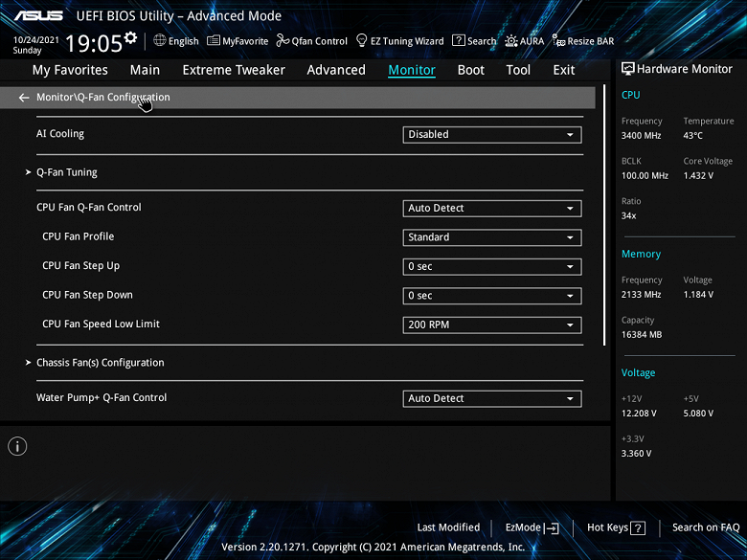This screenshot has height=560, width=747.
Task: Click the CPU Fan Speed Low Limit label
Action: (101, 324)
